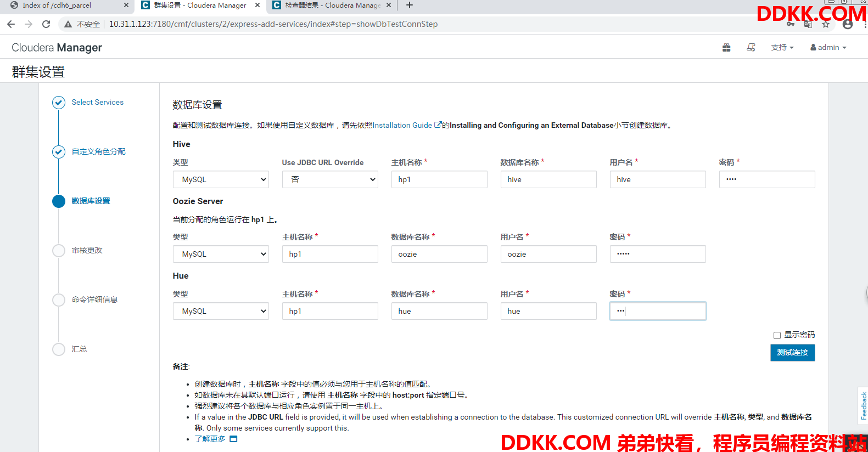Click the 数据库设置 active step circle

[59, 201]
